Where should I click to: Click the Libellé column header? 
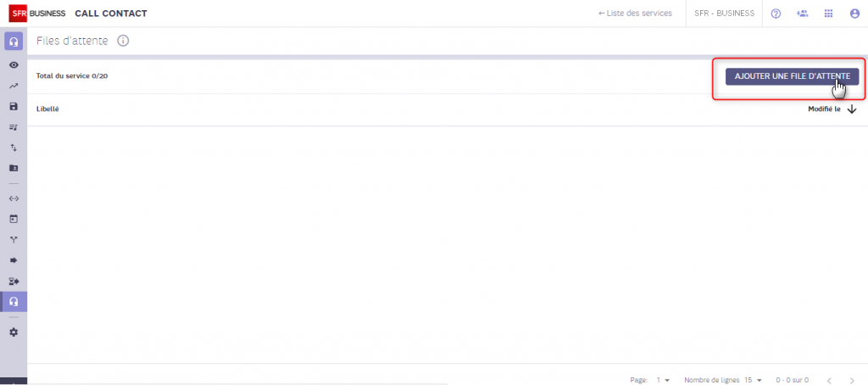(x=47, y=109)
